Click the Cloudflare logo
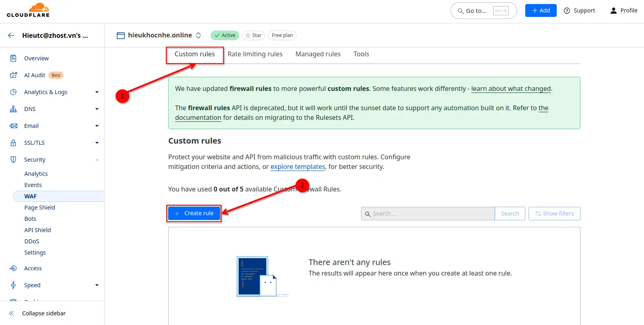Image resolution: width=644 pixels, height=325 pixels. pos(28,10)
